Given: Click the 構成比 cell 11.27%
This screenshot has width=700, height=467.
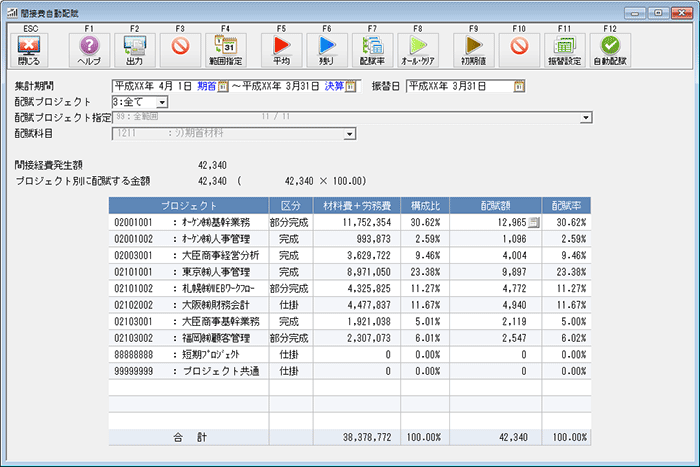Looking at the screenshot, I should [x=425, y=288].
